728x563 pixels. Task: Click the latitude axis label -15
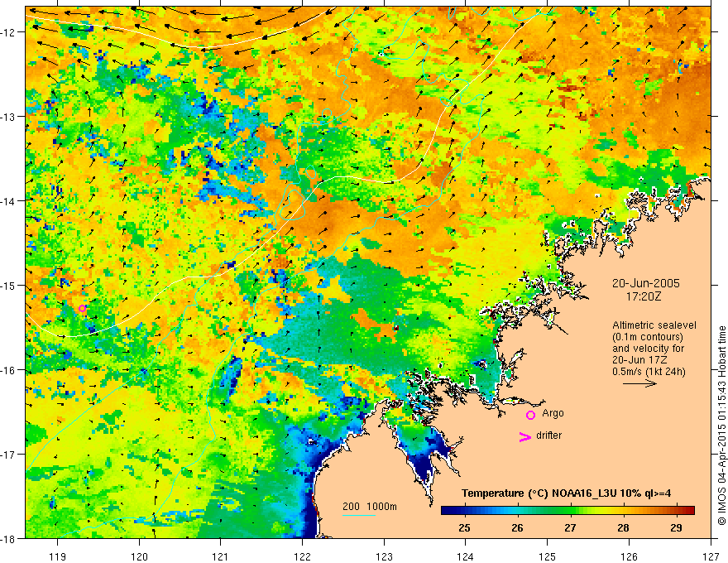9,285
